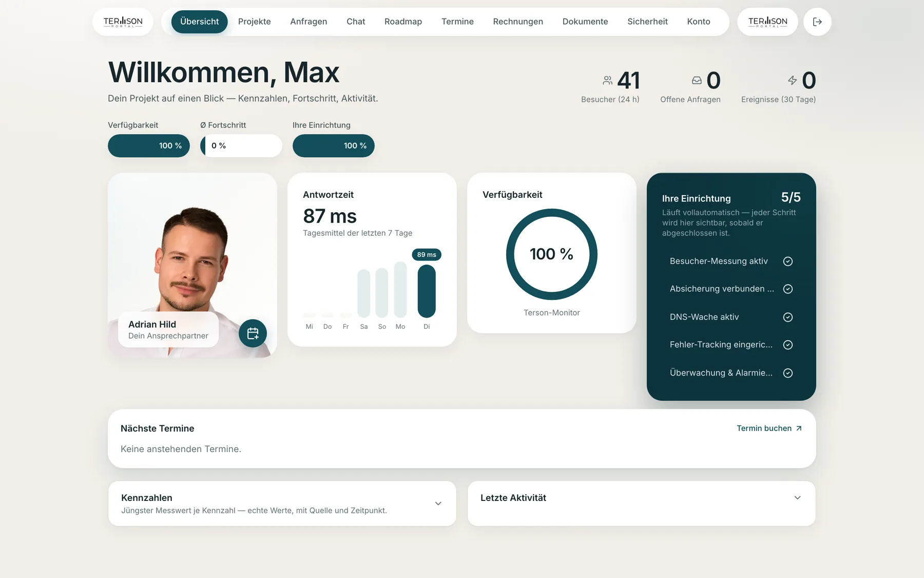Screen dimensions: 924x578
Task: Click the inbox icon by Offene Anfragen
Action: [697, 80]
